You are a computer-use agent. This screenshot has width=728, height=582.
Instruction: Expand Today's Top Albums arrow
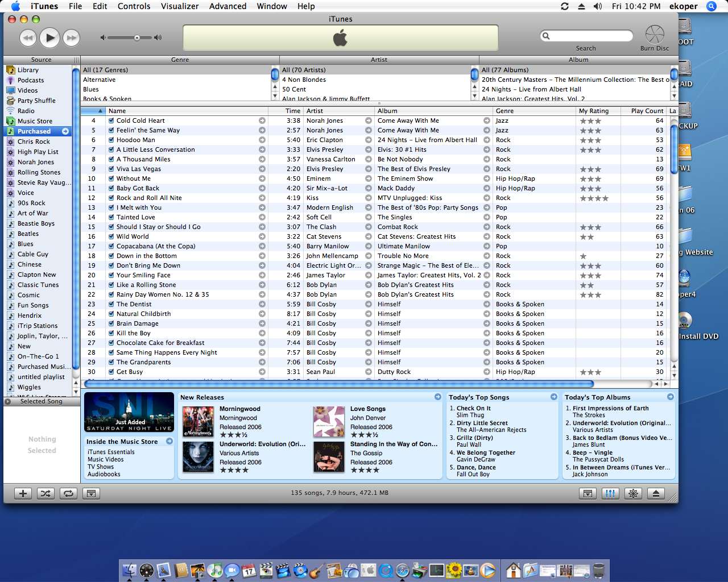click(x=671, y=397)
